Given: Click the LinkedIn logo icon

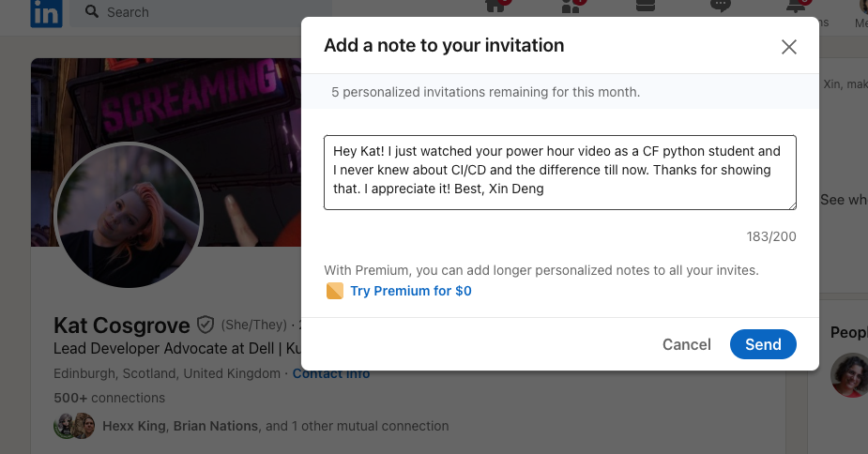Looking at the screenshot, I should point(47,13).
